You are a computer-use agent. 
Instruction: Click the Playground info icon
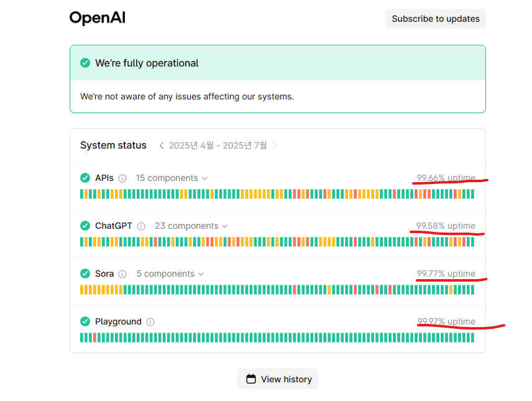pyautogui.click(x=150, y=322)
